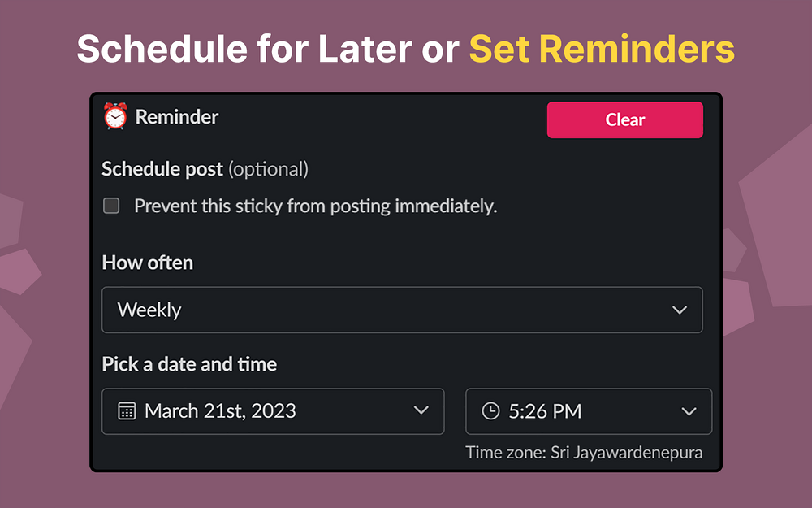The image size is (812, 508).
Task: Click the alarm clock Reminder icon
Action: [115, 116]
